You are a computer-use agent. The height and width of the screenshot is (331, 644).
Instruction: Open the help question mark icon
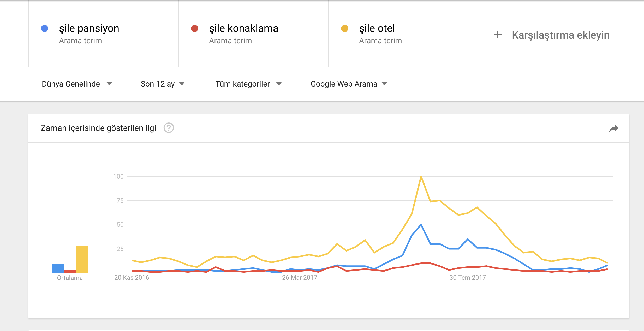(169, 128)
